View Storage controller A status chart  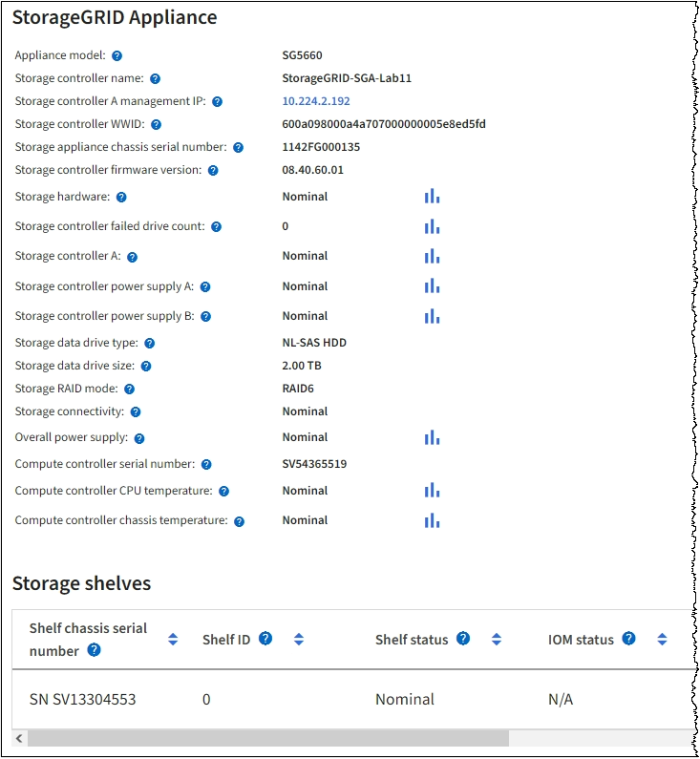click(432, 256)
